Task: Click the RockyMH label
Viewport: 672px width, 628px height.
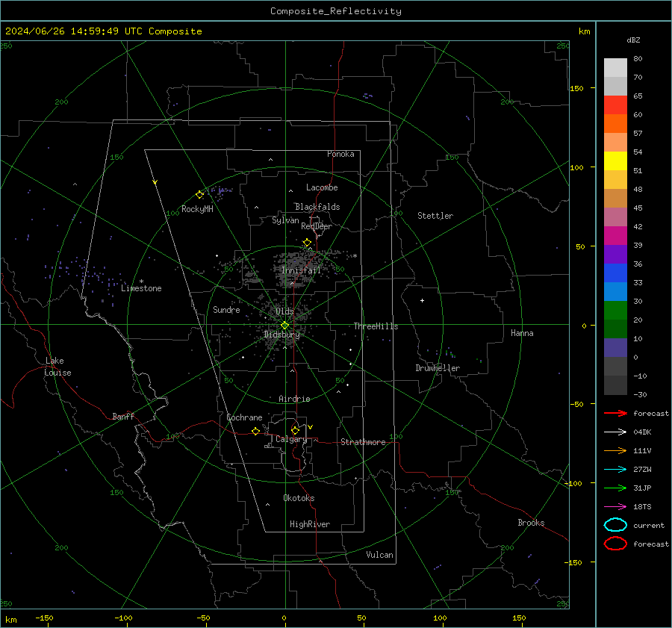Action: coord(197,209)
